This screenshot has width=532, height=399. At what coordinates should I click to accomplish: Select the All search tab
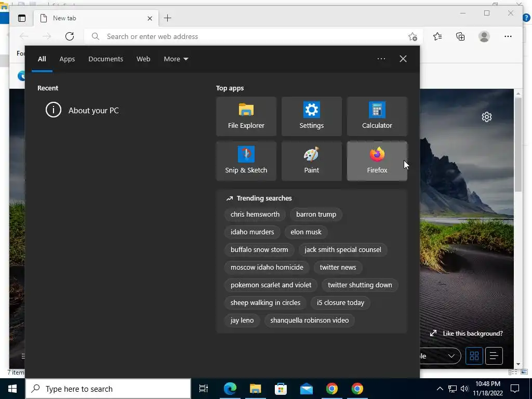(x=42, y=59)
